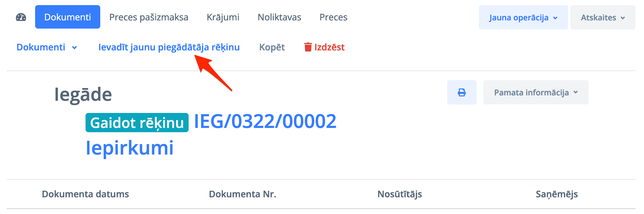Expand the Pamata informācija dropdown
This screenshot has width=644, height=214.
coord(536,92)
